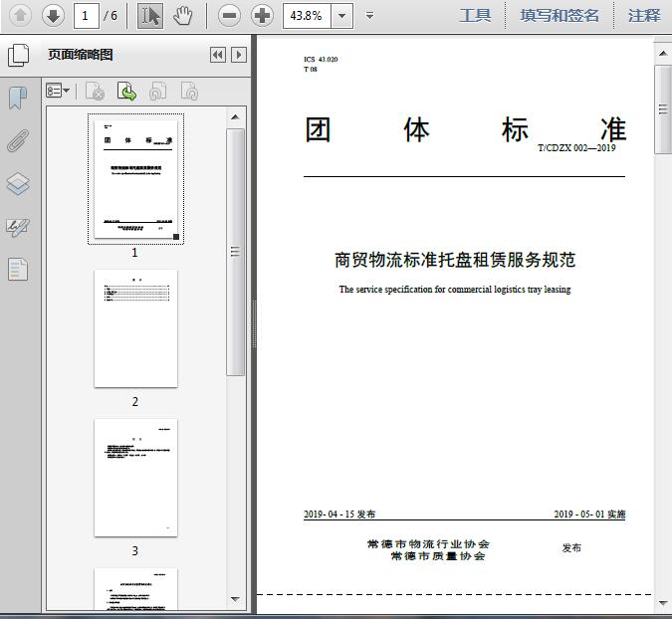Screen dimensions: 672x619
Task: Expand panel using the right-arrow button
Action: click(239, 55)
